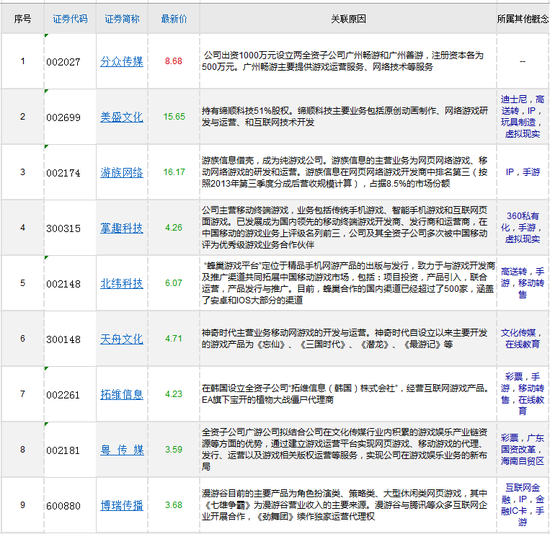The height and width of the screenshot is (534, 550).
Task: Open the 分众传媒 stock link
Action: (x=122, y=61)
